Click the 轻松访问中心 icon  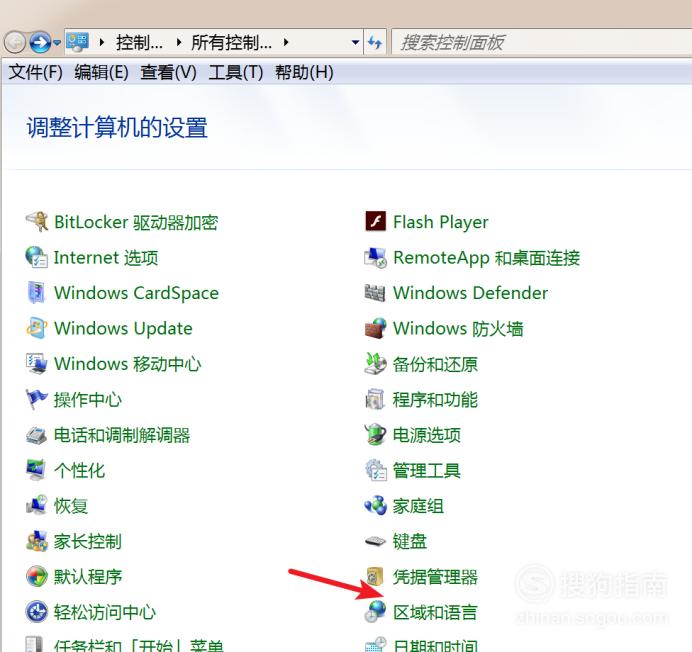coord(37,612)
